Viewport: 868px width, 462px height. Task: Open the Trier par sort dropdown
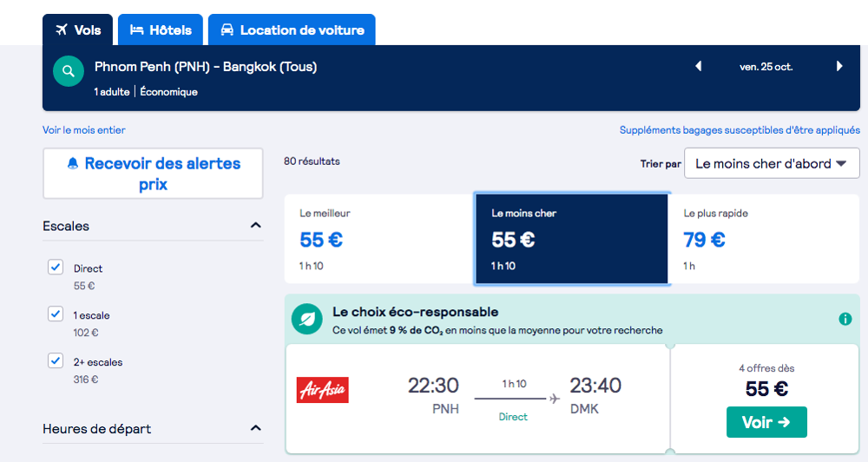pyautogui.click(x=772, y=163)
